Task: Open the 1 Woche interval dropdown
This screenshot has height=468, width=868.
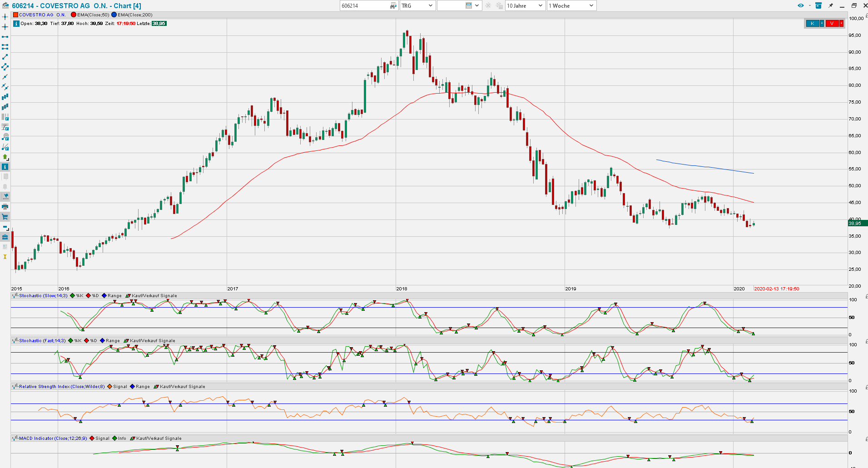Action: (571, 5)
